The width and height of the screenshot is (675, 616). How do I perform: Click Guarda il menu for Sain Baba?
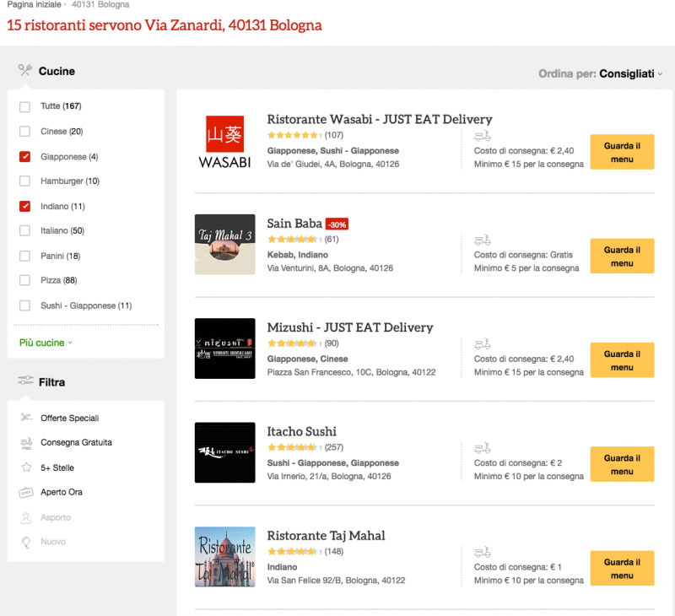[x=622, y=257]
